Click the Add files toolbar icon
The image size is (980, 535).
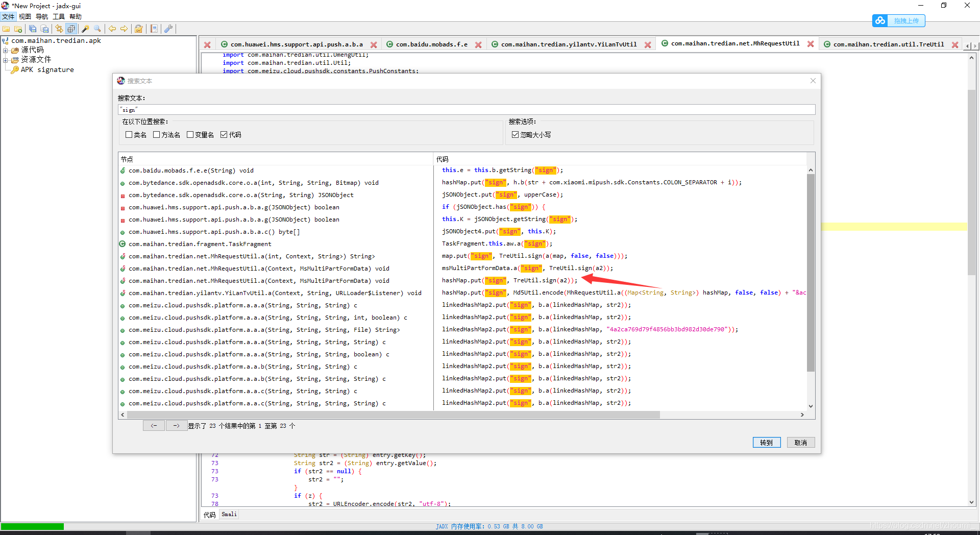[18, 29]
